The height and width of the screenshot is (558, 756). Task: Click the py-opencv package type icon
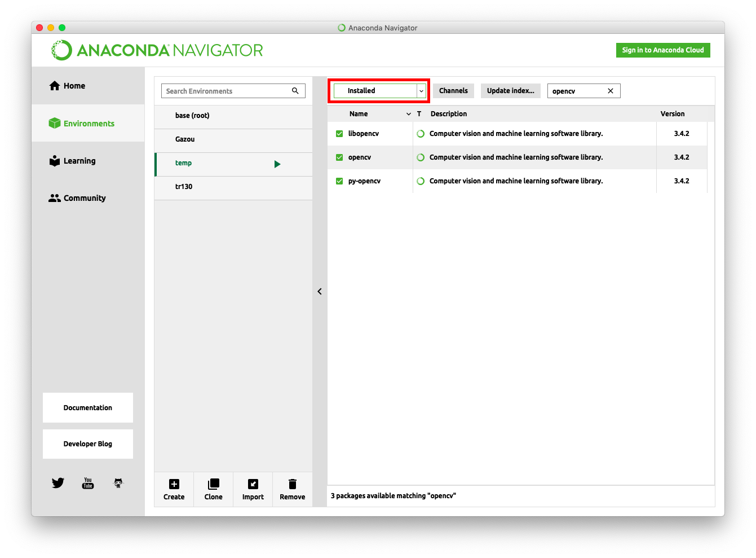pyautogui.click(x=421, y=181)
